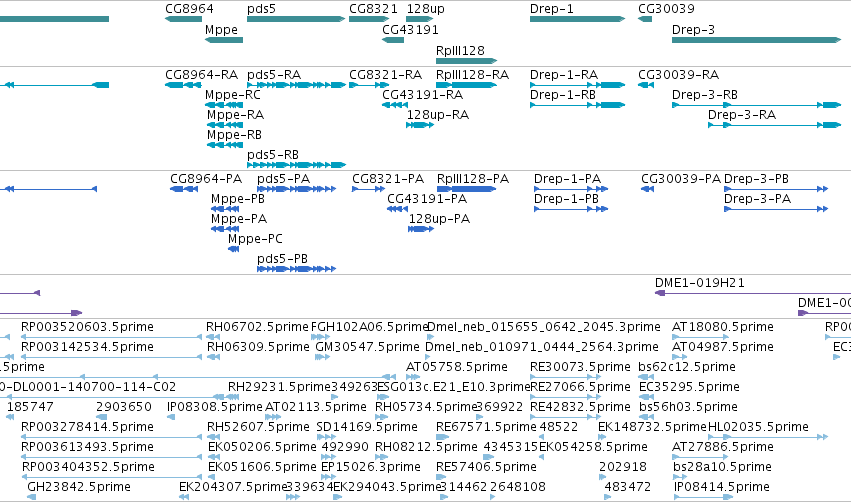This screenshot has width=851, height=502.
Task: Click the AT05758.5prime EST label
Action: pos(457,367)
